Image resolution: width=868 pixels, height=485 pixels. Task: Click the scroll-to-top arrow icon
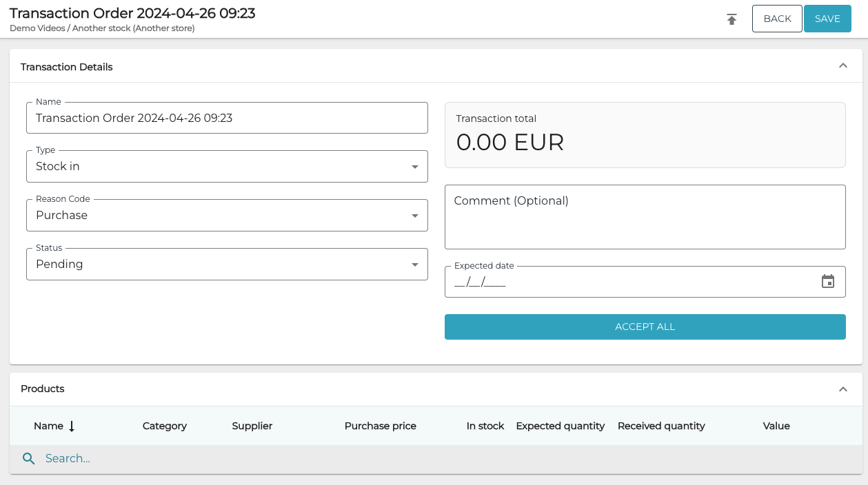click(731, 19)
